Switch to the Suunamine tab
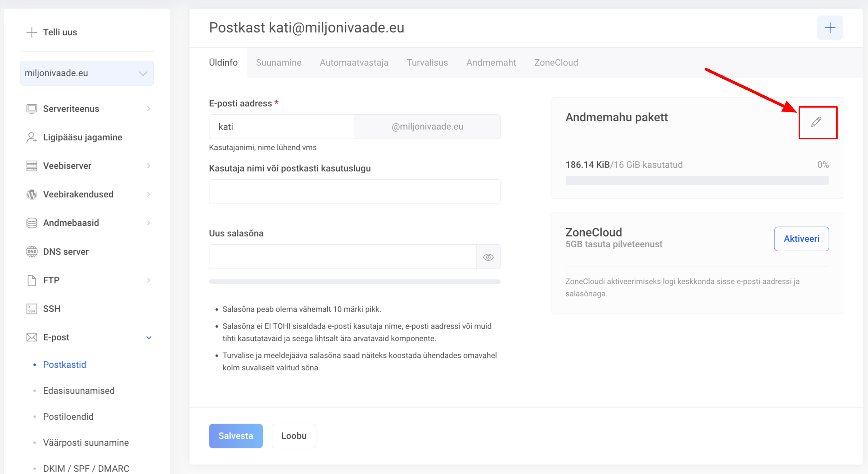Image resolution: width=868 pixels, height=474 pixels. pyautogui.click(x=278, y=62)
